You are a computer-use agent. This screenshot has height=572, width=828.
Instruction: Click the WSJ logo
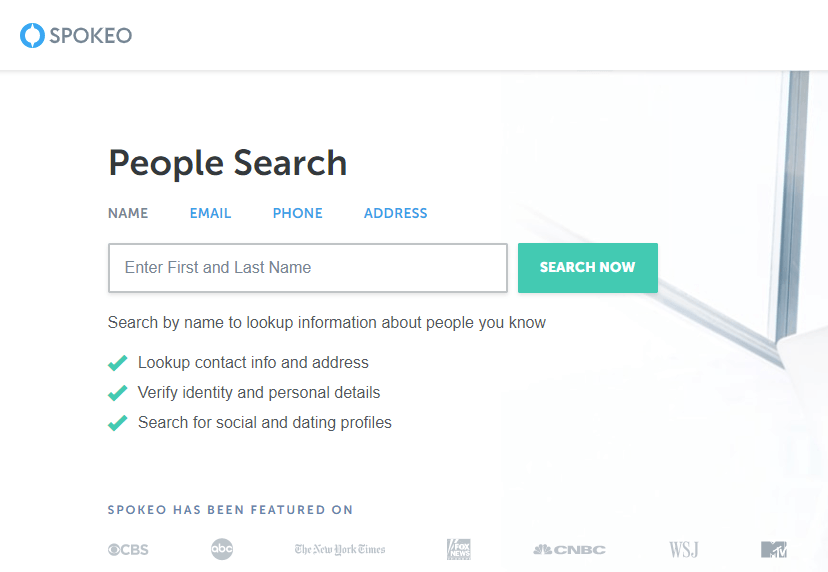click(x=684, y=549)
